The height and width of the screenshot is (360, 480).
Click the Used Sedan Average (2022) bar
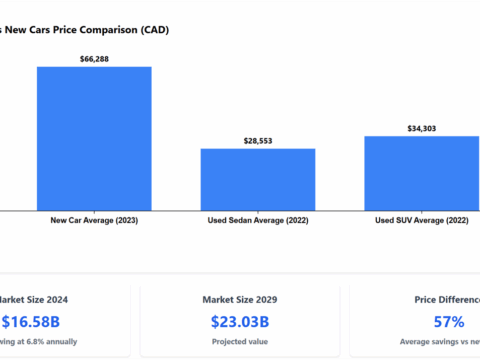point(258,180)
